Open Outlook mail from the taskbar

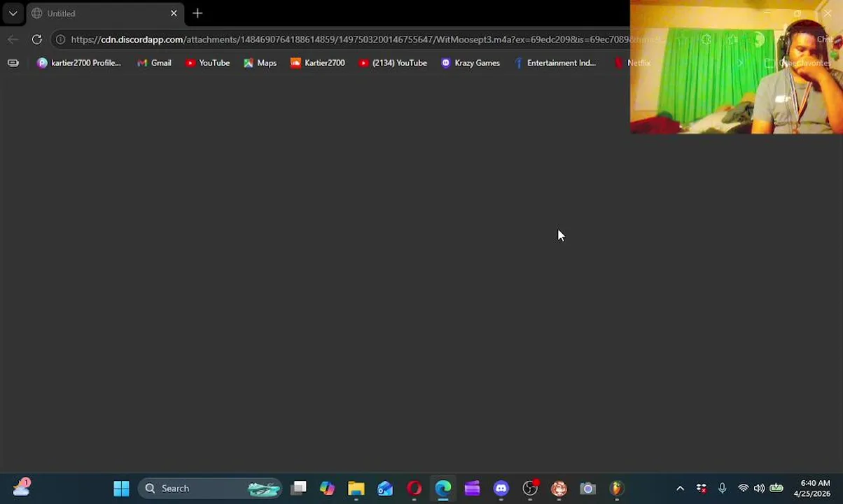[x=385, y=488]
